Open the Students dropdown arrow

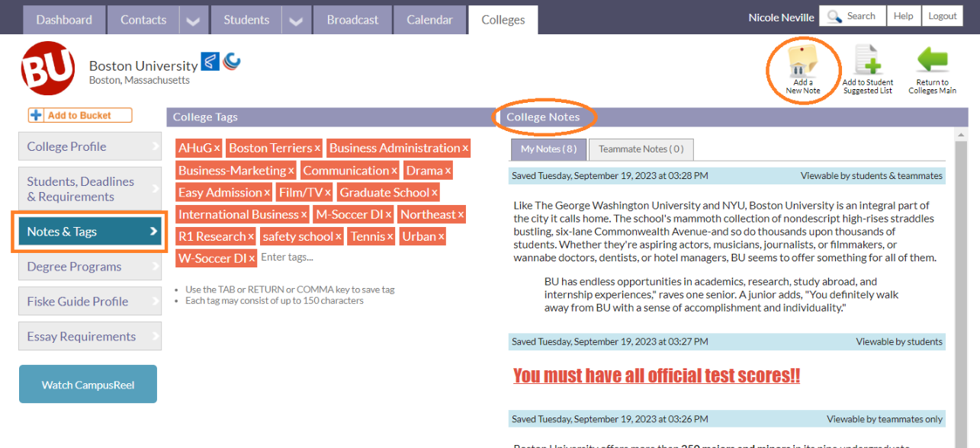[x=295, y=21]
